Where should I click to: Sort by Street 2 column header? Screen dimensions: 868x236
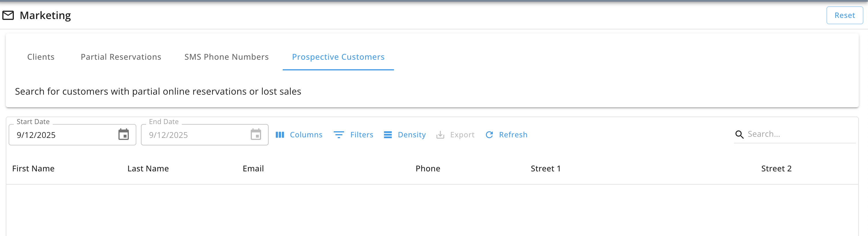point(776,168)
